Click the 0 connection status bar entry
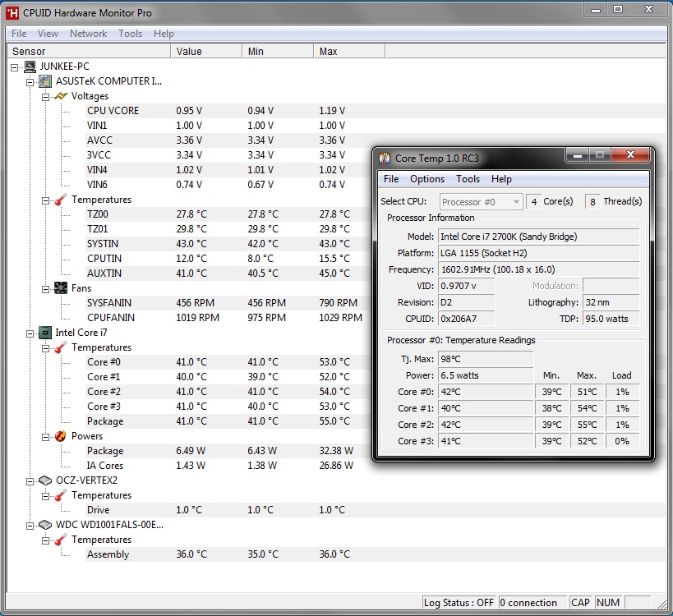 click(533, 603)
